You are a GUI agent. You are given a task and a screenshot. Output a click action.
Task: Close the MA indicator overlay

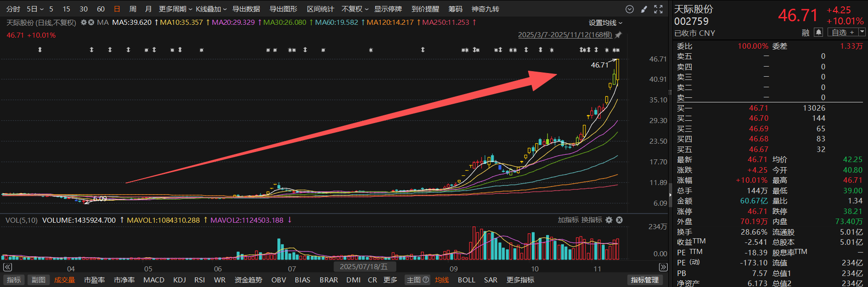[91, 22]
